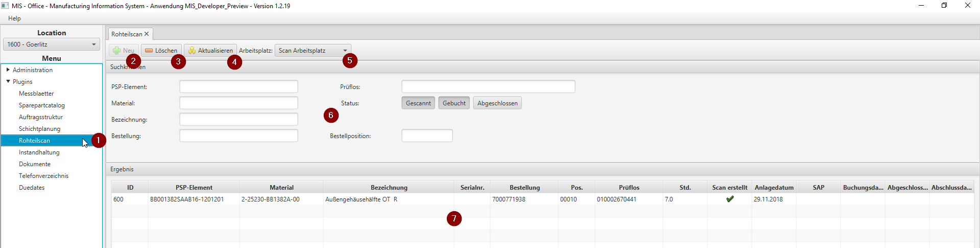This screenshot has width=980, height=248.
Task: Expand the Administration tree node
Action: (8, 70)
